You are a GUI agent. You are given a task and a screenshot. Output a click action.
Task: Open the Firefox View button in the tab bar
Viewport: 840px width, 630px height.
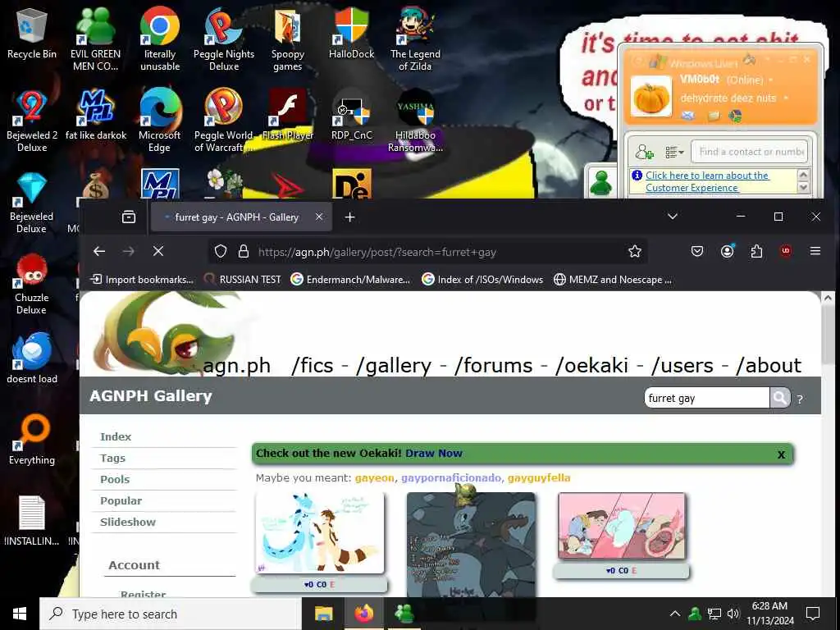click(129, 217)
